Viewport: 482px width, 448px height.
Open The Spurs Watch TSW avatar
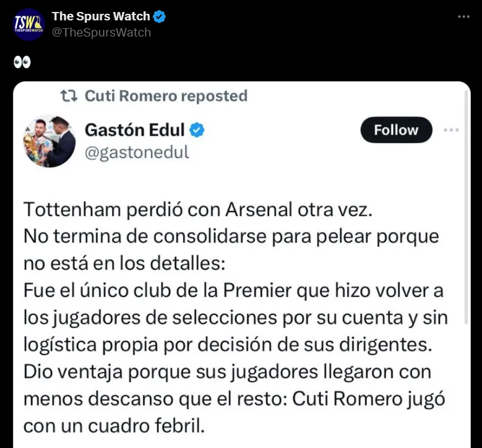point(29,25)
